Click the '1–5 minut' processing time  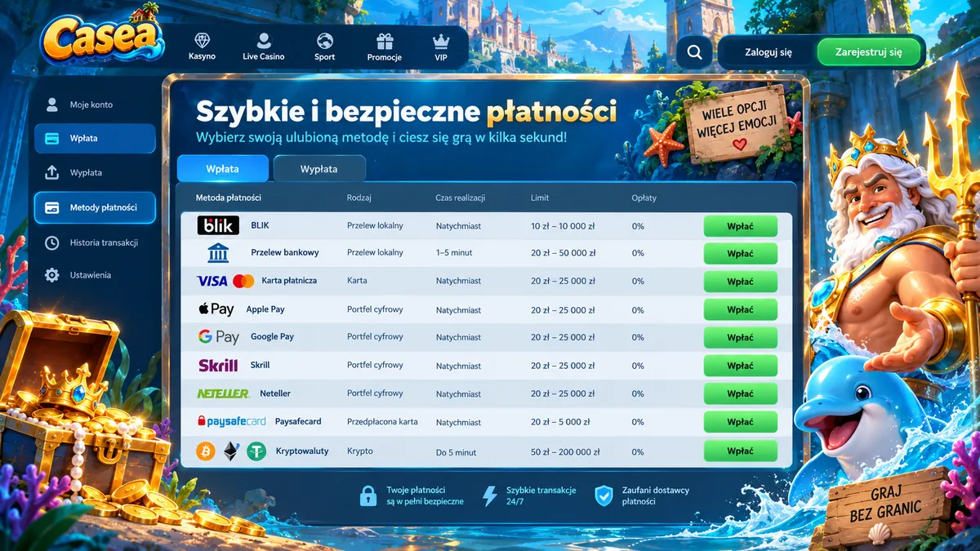point(456,253)
